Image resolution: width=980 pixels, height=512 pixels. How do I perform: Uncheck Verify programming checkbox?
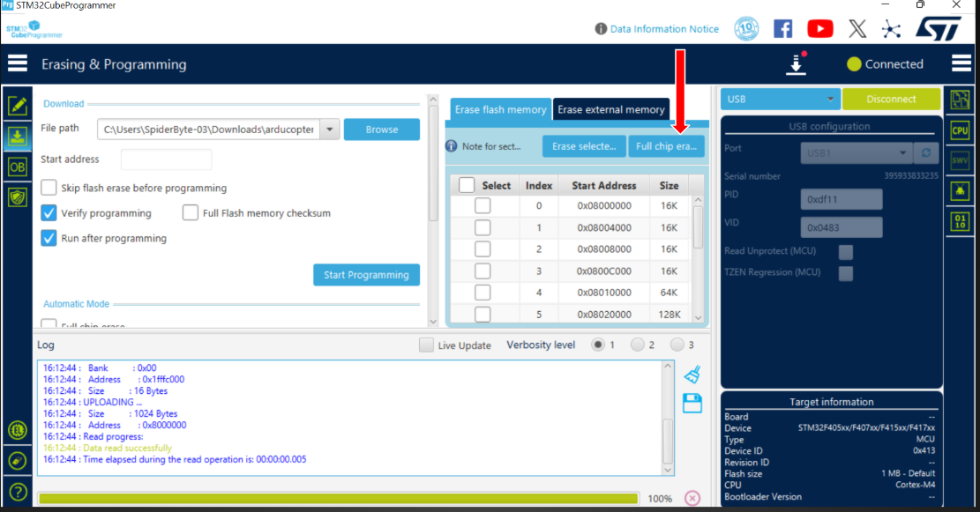coord(49,213)
